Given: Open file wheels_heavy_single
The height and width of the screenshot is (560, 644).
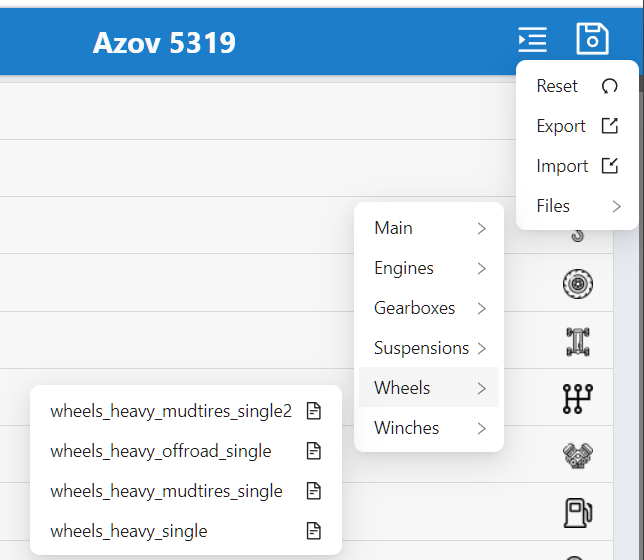Looking at the screenshot, I should pos(186,531).
